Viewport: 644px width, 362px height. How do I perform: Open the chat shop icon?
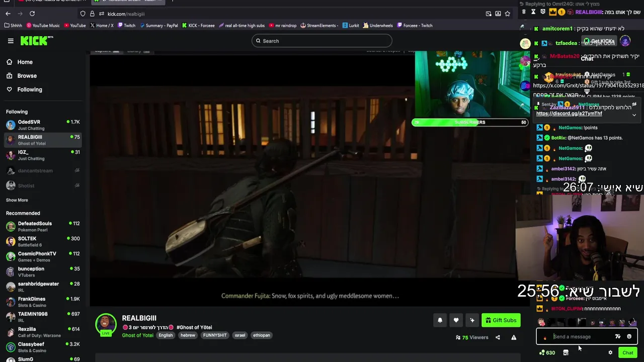click(x=566, y=353)
